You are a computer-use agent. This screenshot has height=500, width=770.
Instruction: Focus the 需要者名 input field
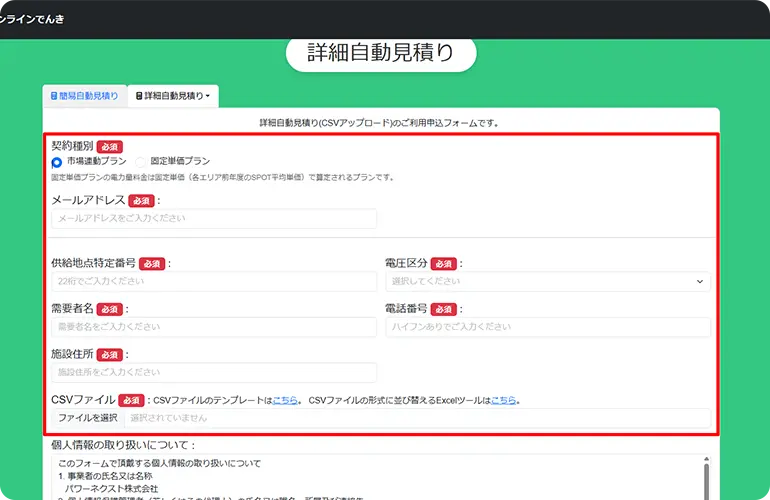point(214,327)
